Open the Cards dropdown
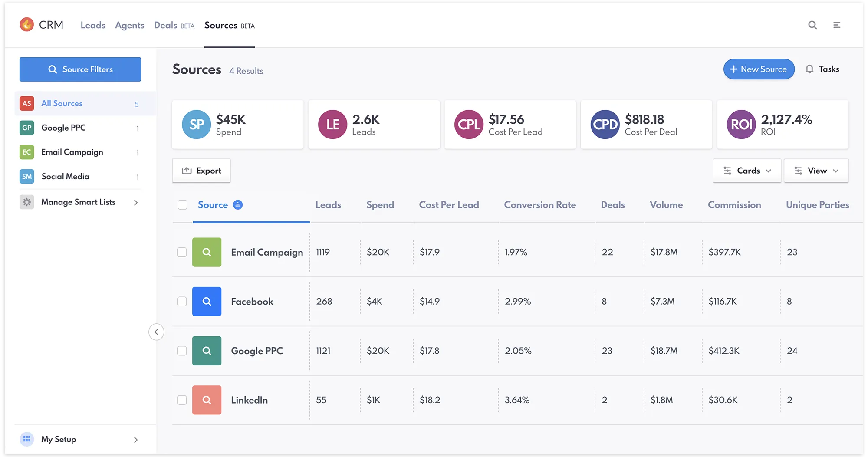 pos(746,171)
